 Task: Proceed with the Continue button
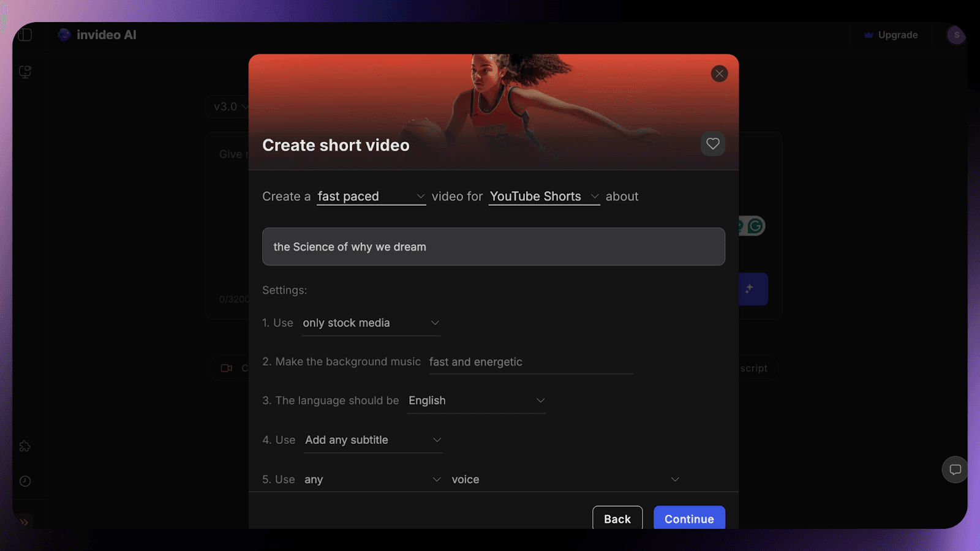(689, 518)
